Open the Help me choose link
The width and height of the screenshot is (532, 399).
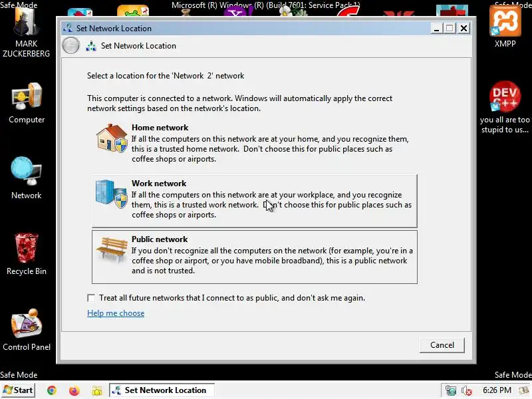pos(116,313)
